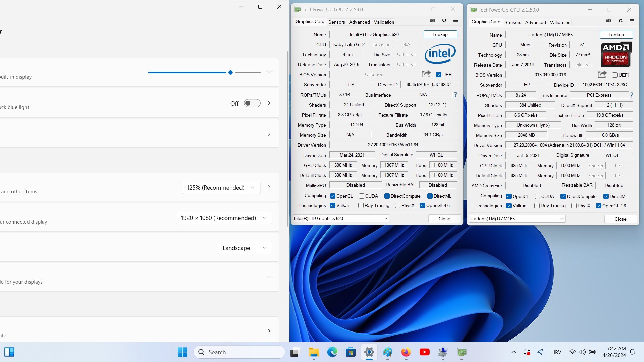
Task: Click Intel(R) HD Graphics 620 name field
Action: tap(374, 34)
